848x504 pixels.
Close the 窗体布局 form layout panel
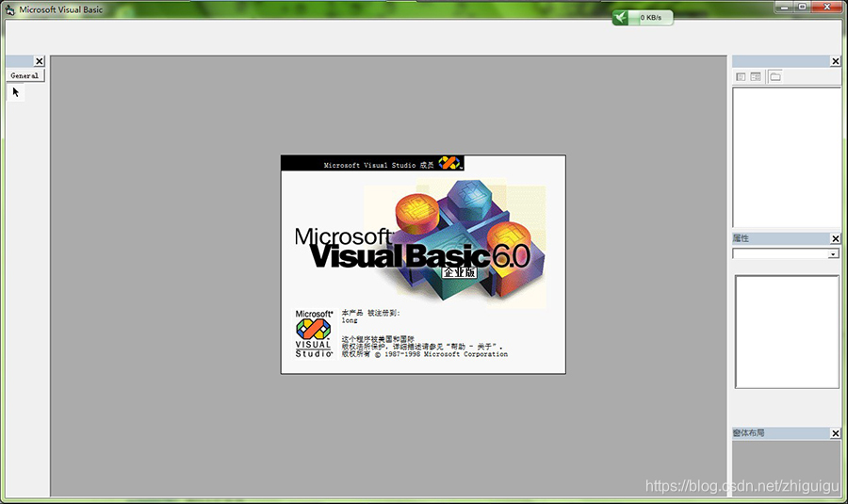click(x=836, y=433)
